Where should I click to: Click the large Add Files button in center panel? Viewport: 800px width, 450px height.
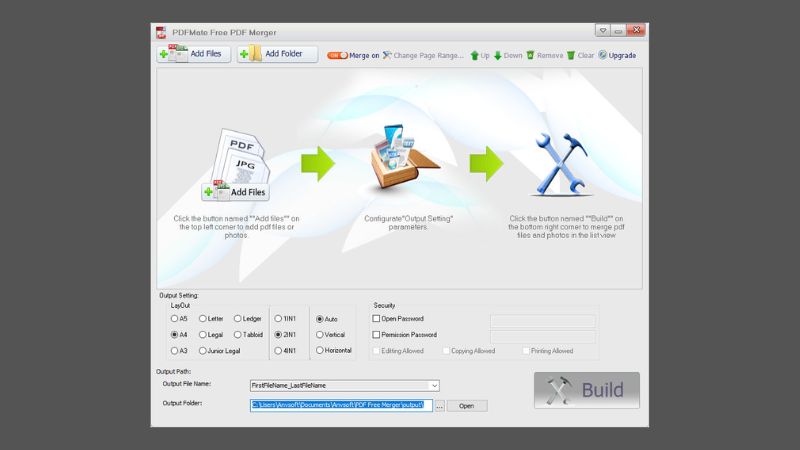[x=235, y=192]
